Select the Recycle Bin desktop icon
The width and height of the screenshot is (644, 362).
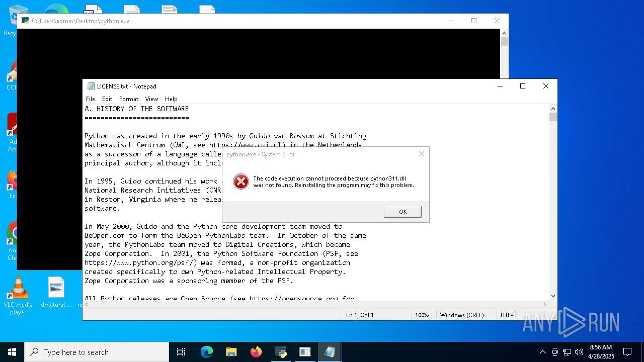coord(10,21)
